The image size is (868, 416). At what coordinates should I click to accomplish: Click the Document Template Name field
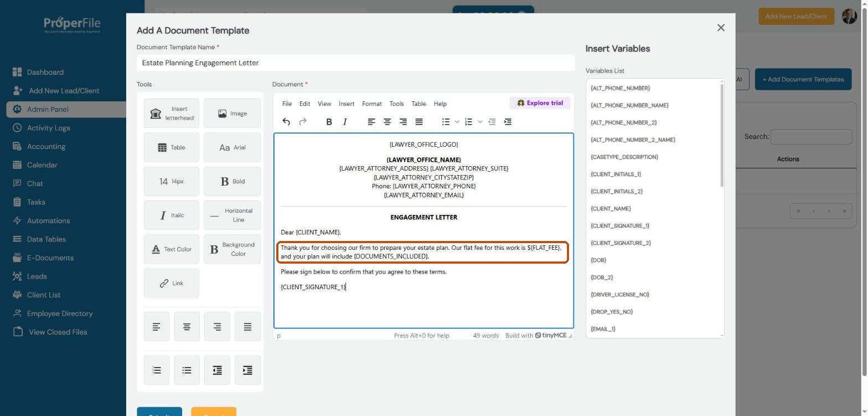coord(355,63)
